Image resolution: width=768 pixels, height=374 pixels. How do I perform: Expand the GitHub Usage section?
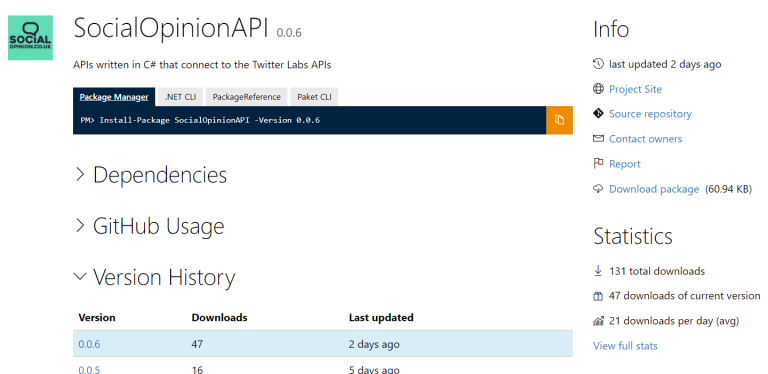150,226
